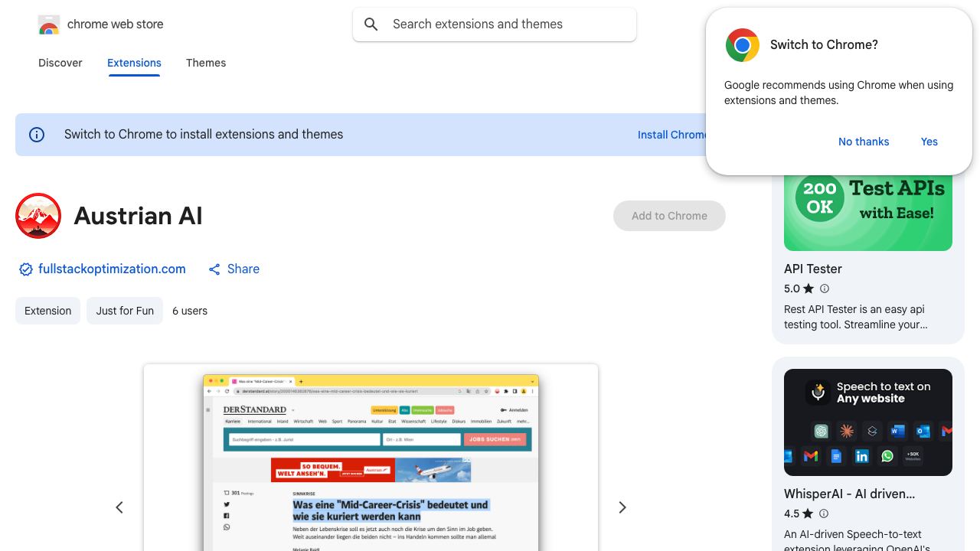The width and height of the screenshot is (980, 551).
Task: Click the info icon beside API Tester rating
Action: click(825, 289)
